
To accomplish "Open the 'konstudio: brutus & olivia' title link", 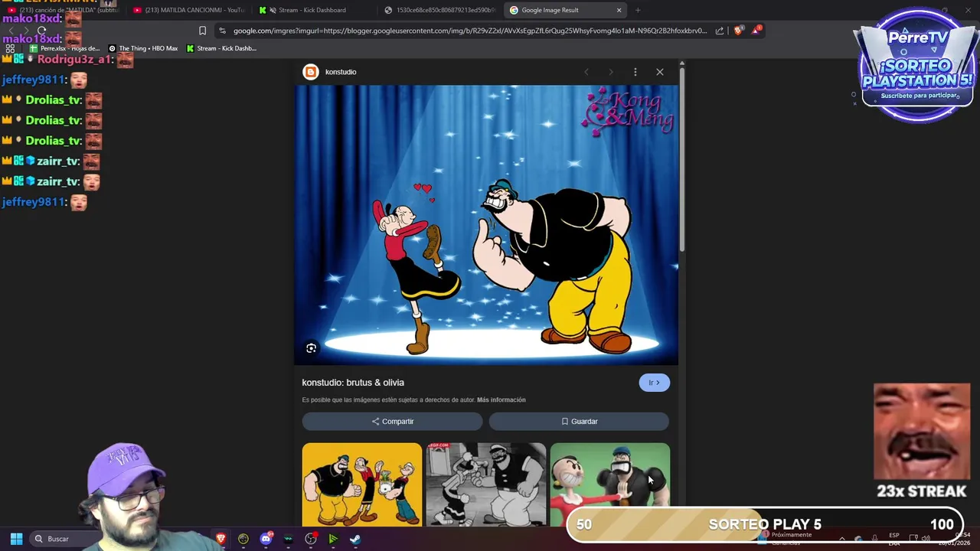I will click(x=353, y=383).
